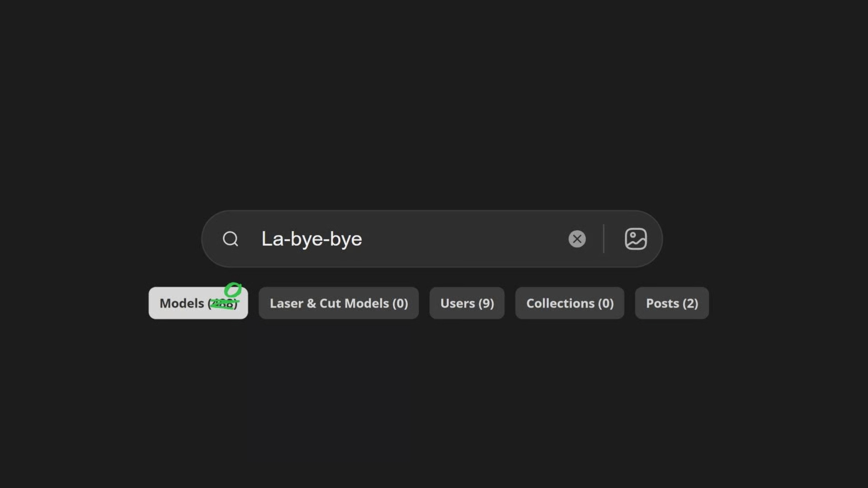Open the Users (9) tab
Image resolution: width=868 pixels, height=488 pixels.
[x=467, y=303]
